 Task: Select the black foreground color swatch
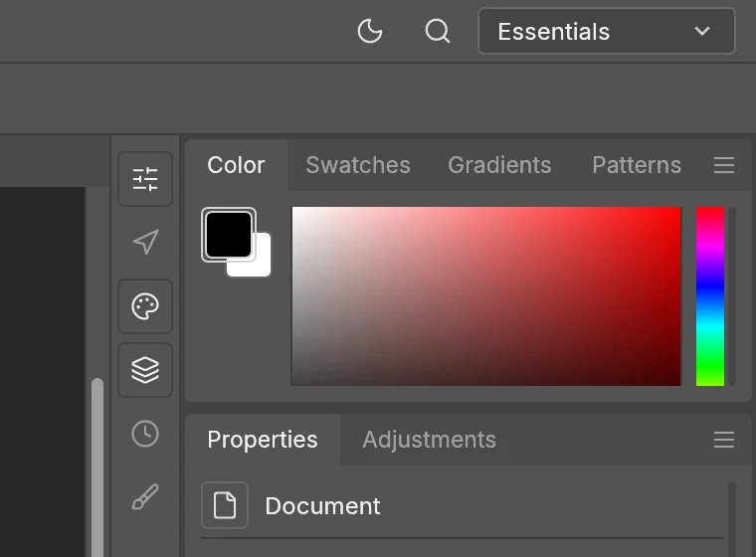click(229, 235)
